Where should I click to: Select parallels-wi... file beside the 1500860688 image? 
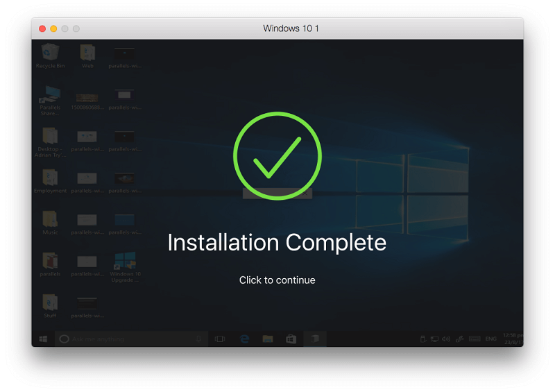point(125,99)
